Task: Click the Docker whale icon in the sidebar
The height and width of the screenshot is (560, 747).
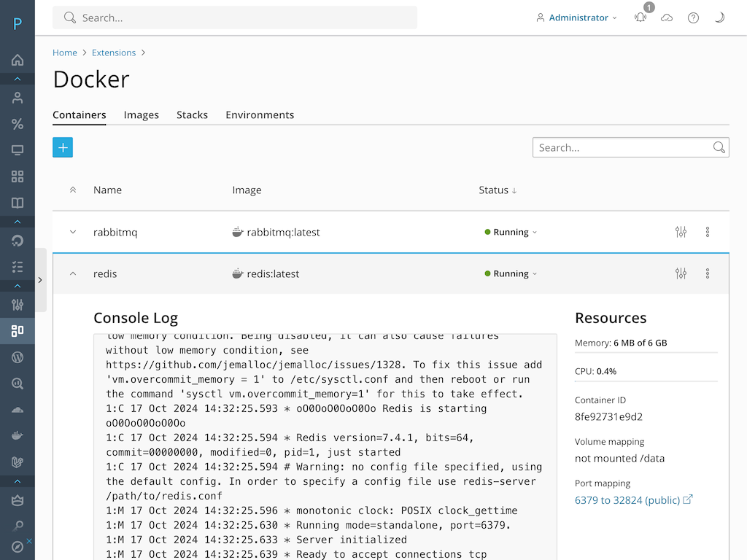Action: pos(17,435)
